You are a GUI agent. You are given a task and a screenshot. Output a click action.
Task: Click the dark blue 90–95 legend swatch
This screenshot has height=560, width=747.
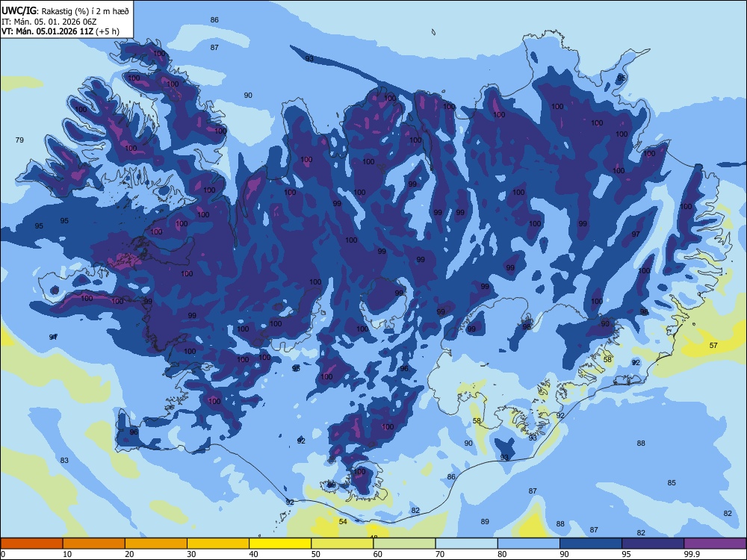[x=591, y=544]
